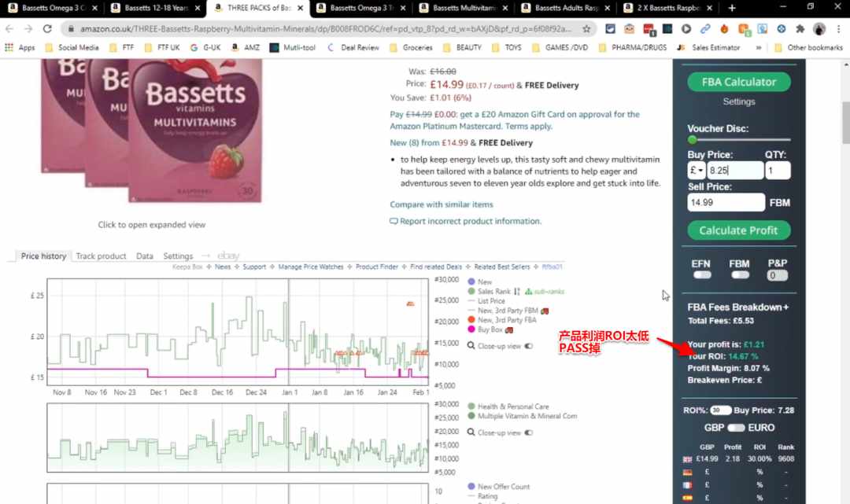Screen dimensions: 850x504
Task: Click the Sales Rank green legend dot
Action: coord(471,291)
